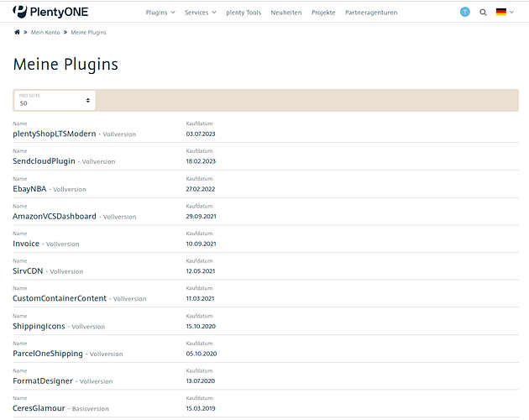Select purchase date 03.07.2023
Image resolution: width=529 pixels, height=420 pixels.
(201, 134)
